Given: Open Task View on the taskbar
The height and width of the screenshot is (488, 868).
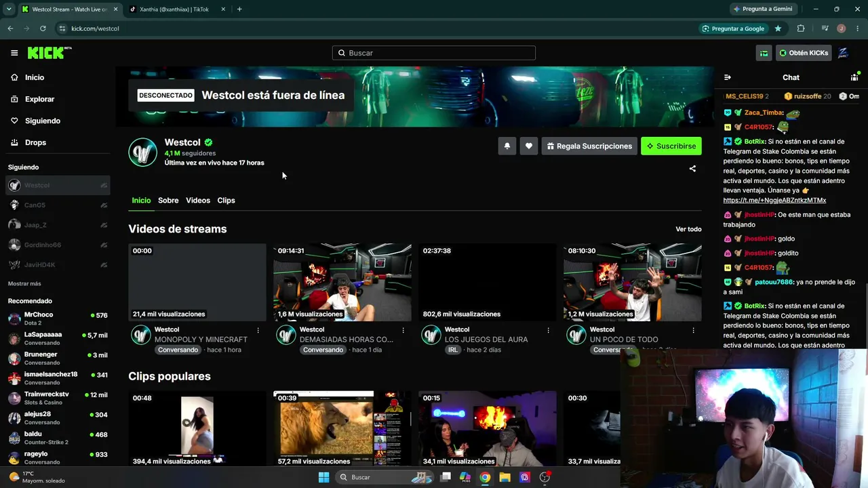Looking at the screenshot, I should click(x=446, y=477).
